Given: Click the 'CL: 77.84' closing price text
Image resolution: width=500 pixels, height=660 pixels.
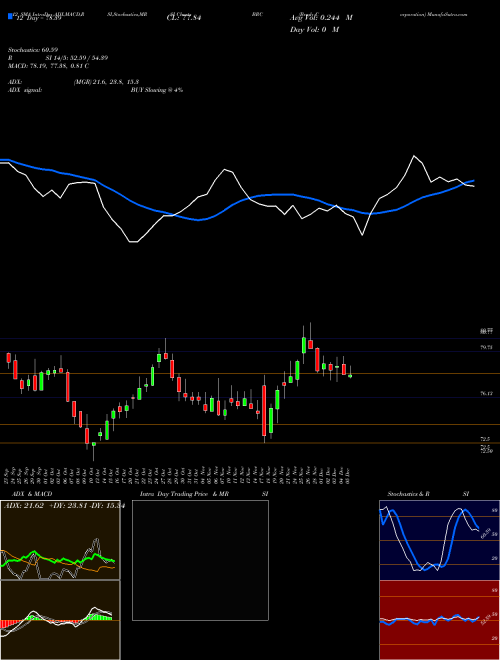Looking at the screenshot, I should [x=184, y=18].
